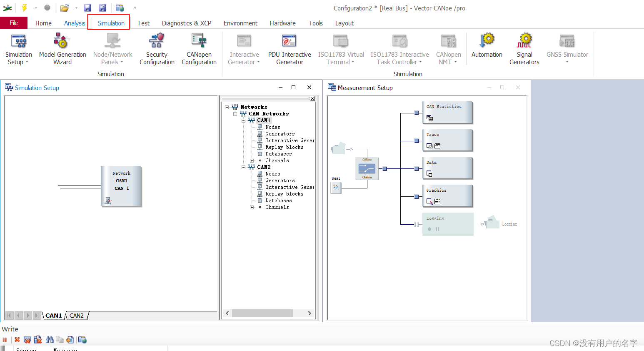The height and width of the screenshot is (351, 644).
Task: Open the File menu
Action: 14,23
